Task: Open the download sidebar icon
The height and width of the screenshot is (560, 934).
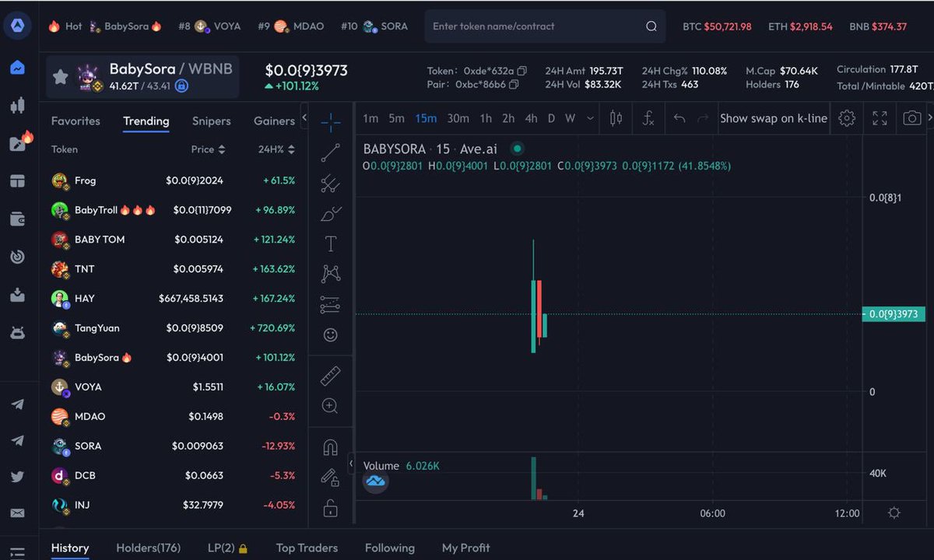Action: point(17,295)
